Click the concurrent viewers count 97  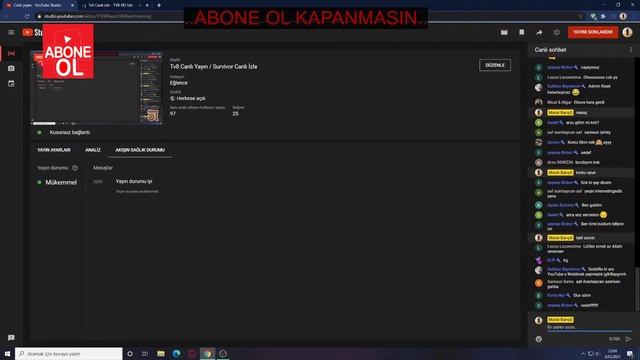point(173,114)
